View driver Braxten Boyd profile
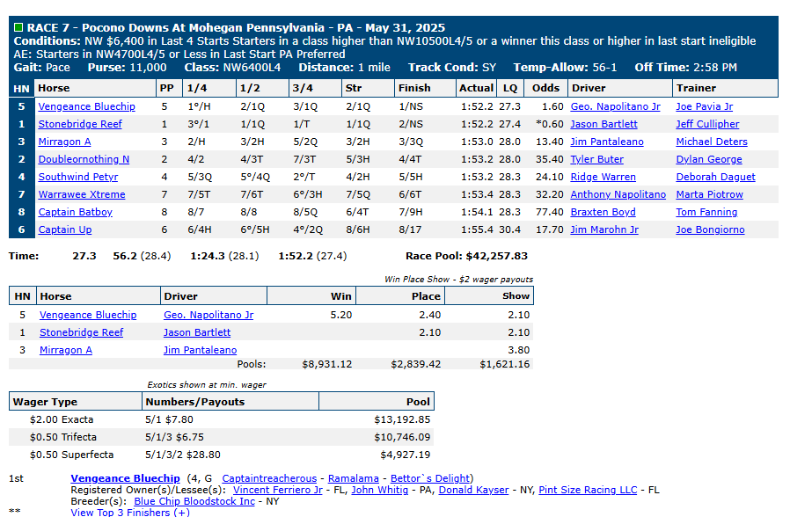 [x=603, y=212]
